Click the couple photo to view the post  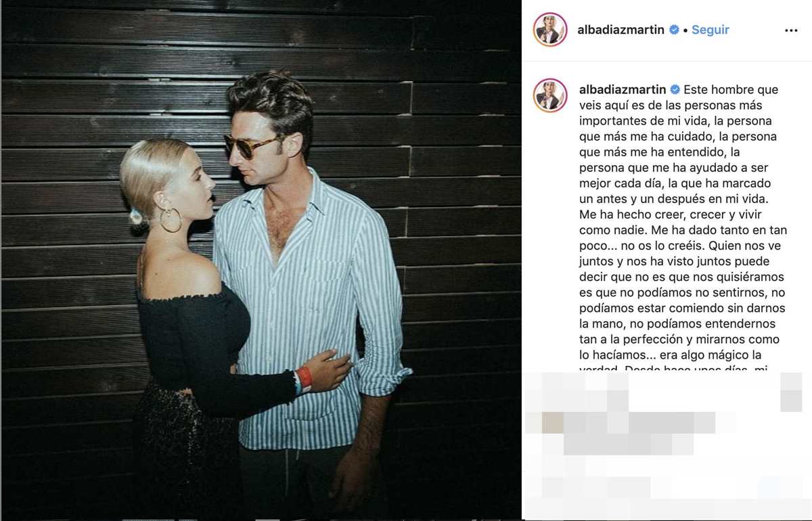[261, 260]
